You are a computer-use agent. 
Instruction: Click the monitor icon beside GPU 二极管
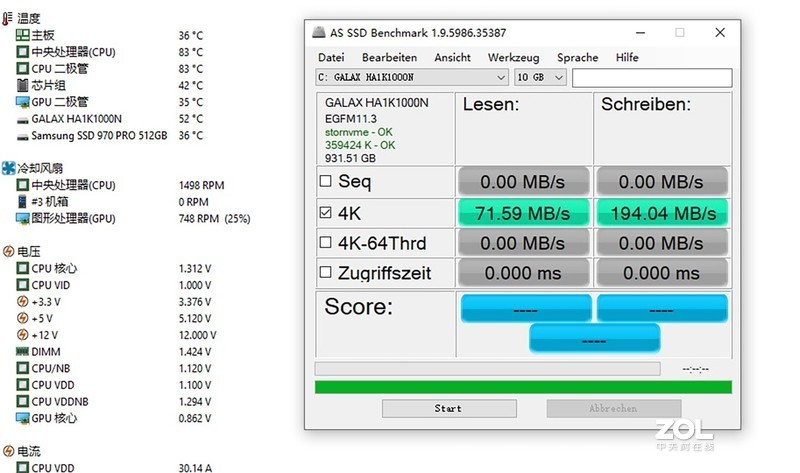(x=22, y=102)
